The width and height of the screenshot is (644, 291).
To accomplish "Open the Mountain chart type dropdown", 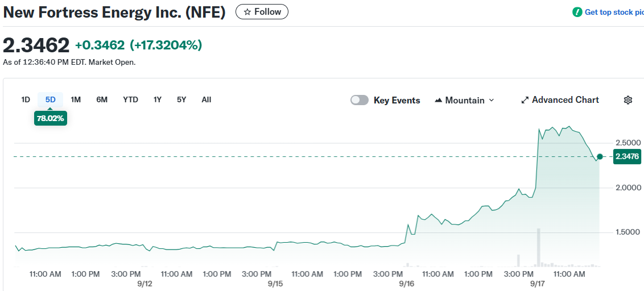I will pyautogui.click(x=464, y=100).
